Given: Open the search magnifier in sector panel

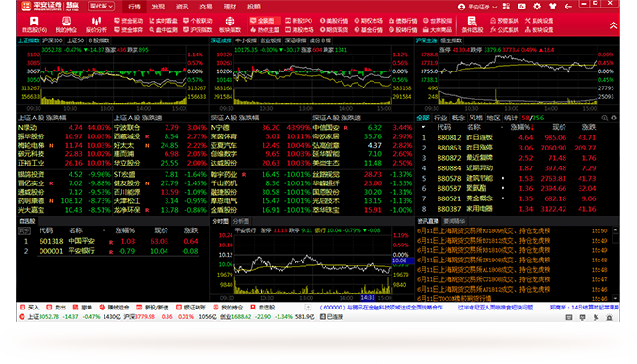Looking at the screenshot, I should [604, 118].
